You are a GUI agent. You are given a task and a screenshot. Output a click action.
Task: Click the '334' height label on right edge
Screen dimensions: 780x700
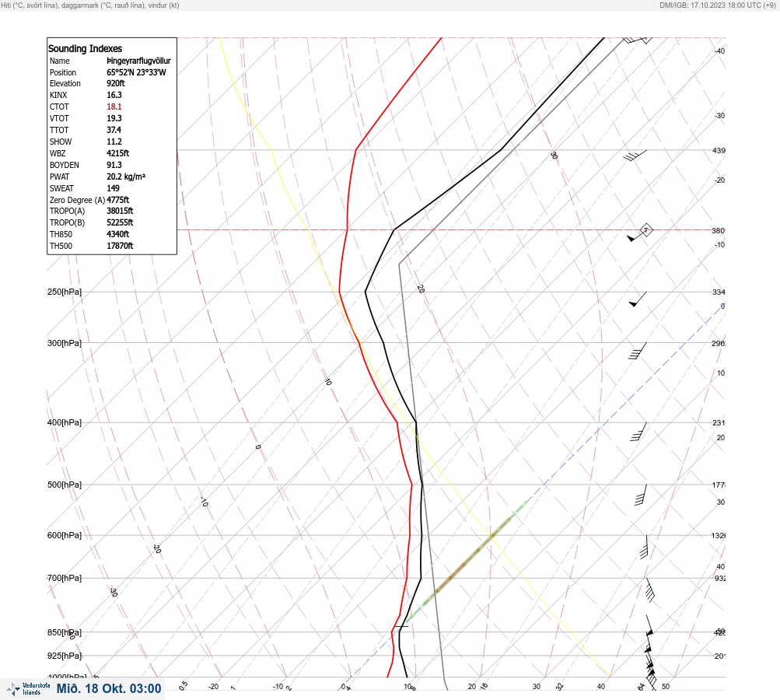719,292
